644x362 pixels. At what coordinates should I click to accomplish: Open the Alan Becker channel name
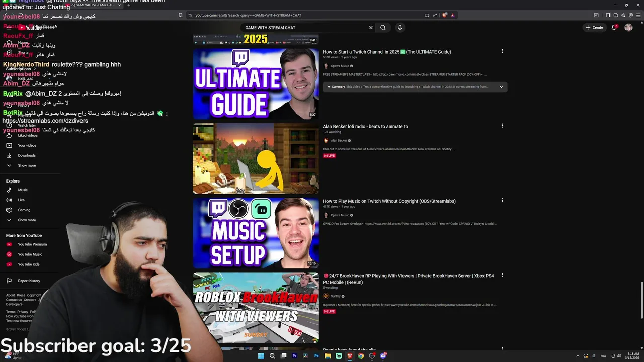click(339, 141)
